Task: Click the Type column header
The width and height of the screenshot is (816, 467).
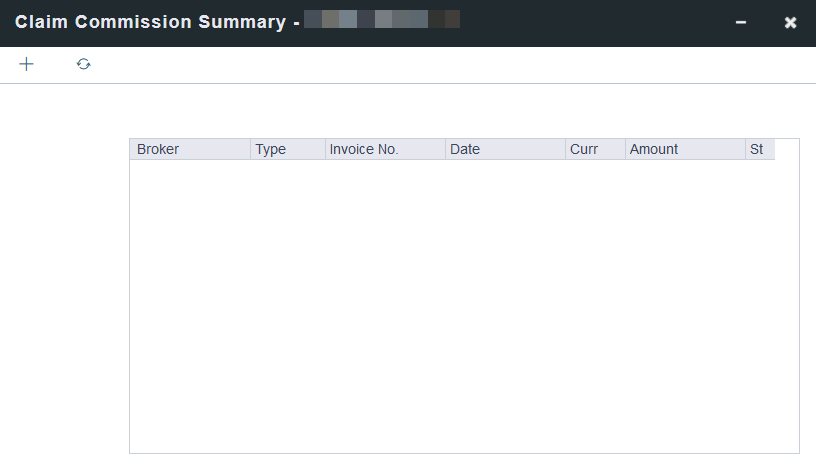Action: [x=271, y=149]
